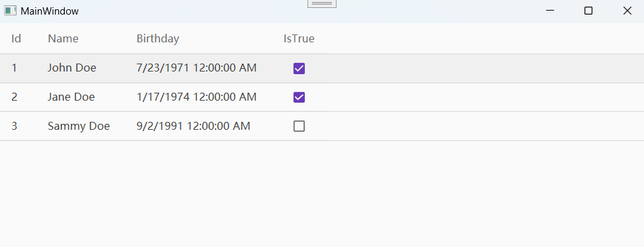Click the 9/2/1991 birthday cell
Viewport: 644px width, 247px height.
(x=193, y=126)
